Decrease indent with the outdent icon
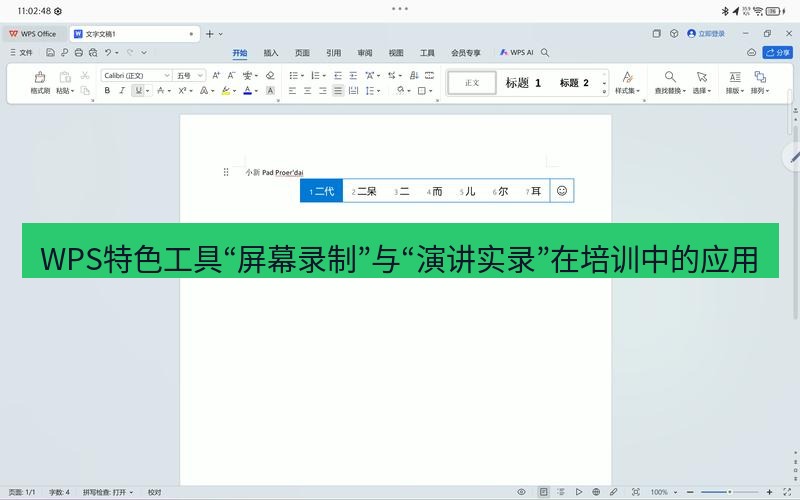The height and width of the screenshot is (500, 800). [x=338, y=76]
